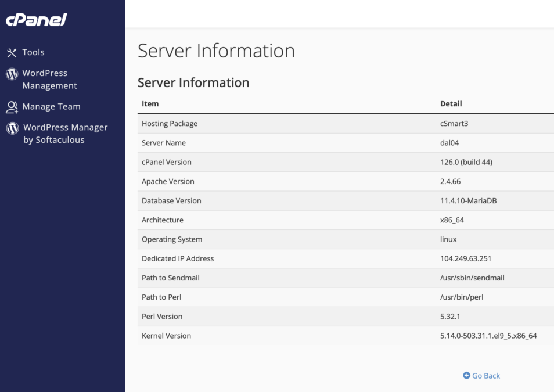Click the Manage Team people icon
Viewport: 554px width, 392px height.
[x=12, y=107]
